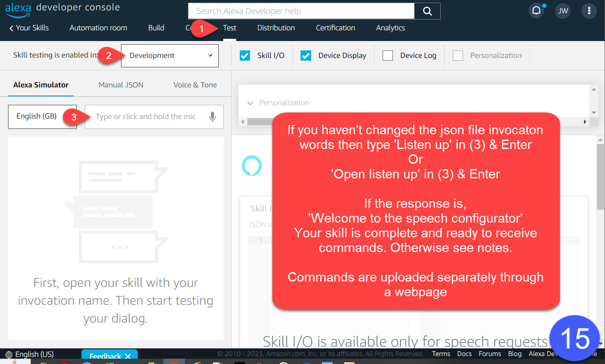Viewport: 605px width, 364px height.
Task: Enable the Device Log checkbox
Action: (388, 56)
